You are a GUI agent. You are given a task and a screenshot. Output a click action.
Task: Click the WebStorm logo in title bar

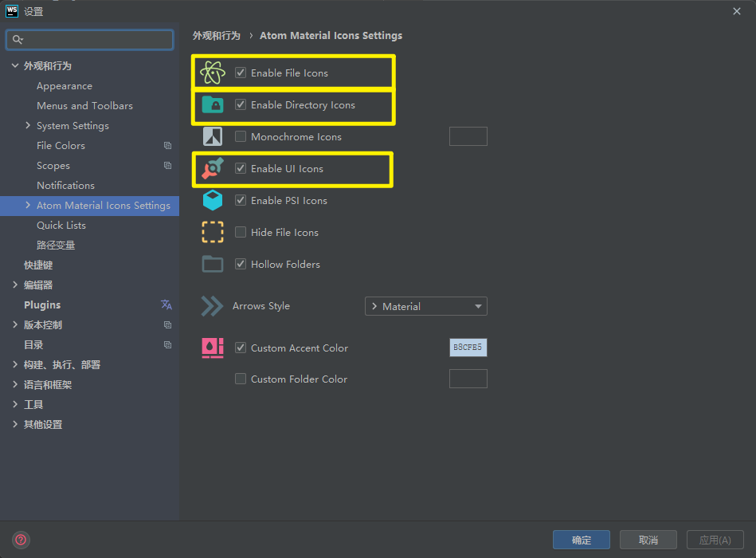12,11
